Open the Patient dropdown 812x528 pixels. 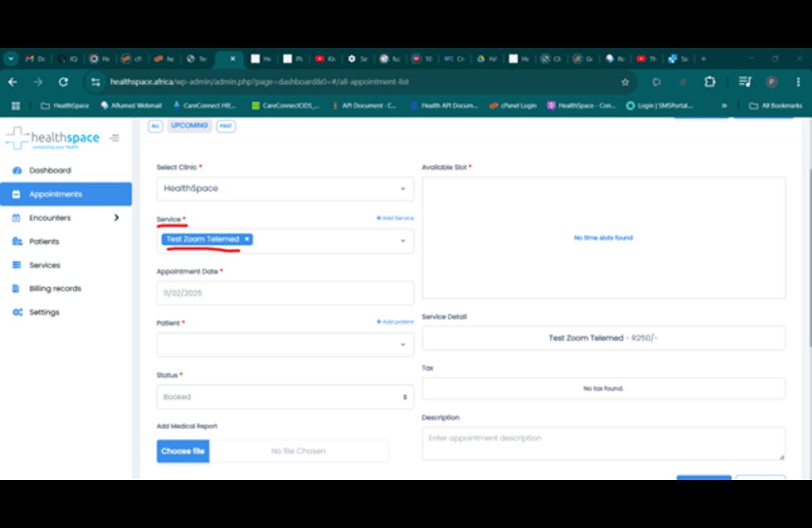coord(285,345)
